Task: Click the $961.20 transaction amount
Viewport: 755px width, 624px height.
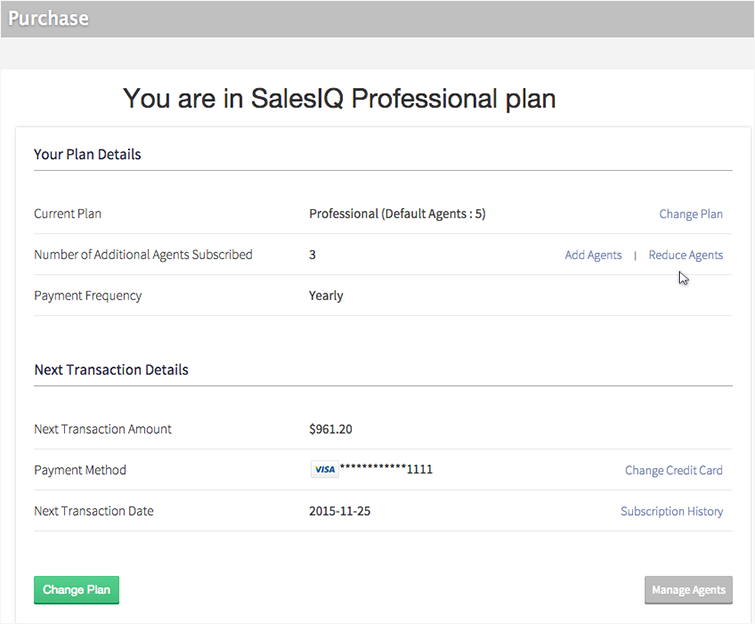Action: (330, 429)
